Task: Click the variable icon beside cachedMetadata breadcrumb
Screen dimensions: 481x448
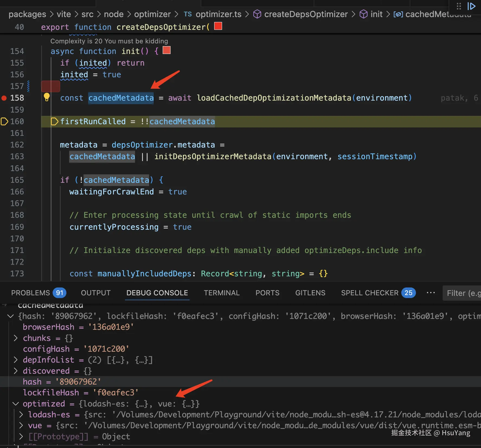Action: 398,14
